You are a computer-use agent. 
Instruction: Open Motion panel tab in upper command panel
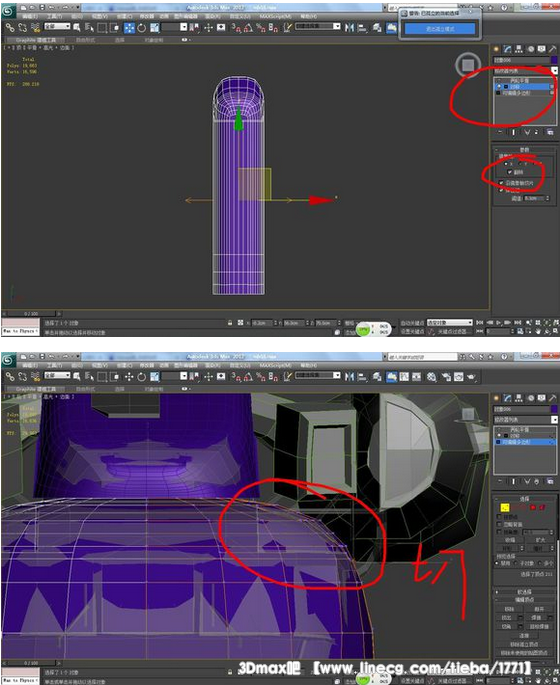coord(530,49)
